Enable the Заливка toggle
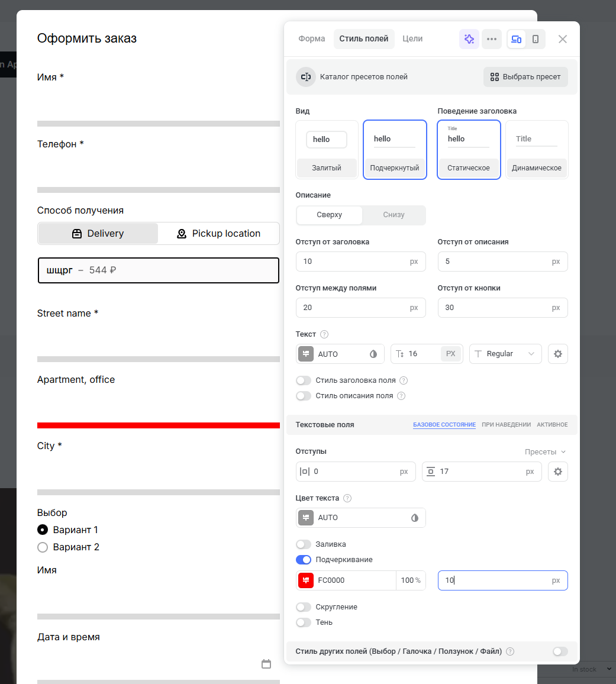This screenshot has width=616, height=684. point(304,544)
